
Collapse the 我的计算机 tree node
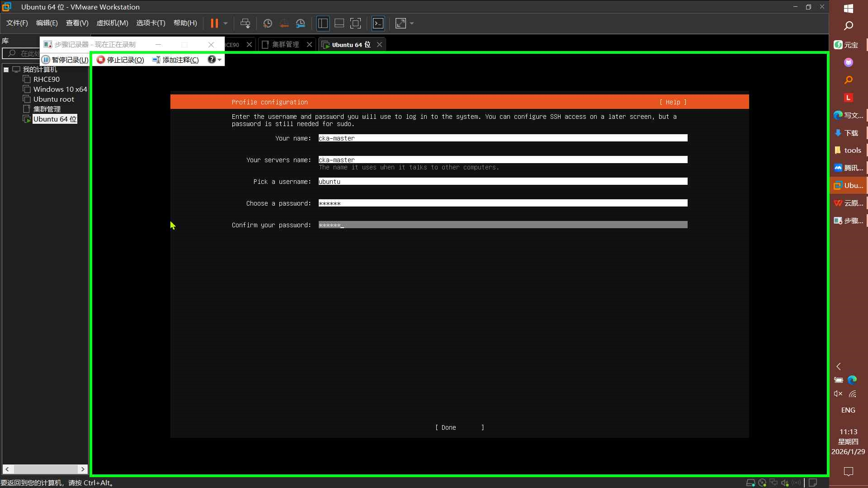tap(6, 70)
